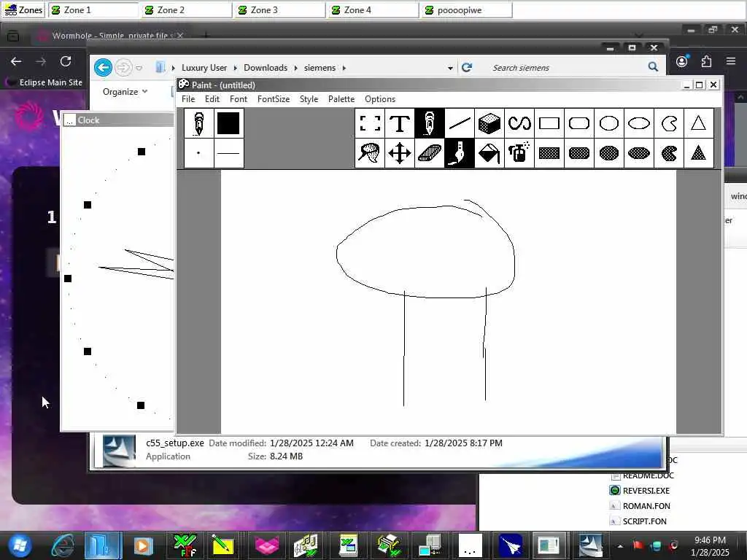
Task: Click the Windows Start button
Action: (20, 545)
